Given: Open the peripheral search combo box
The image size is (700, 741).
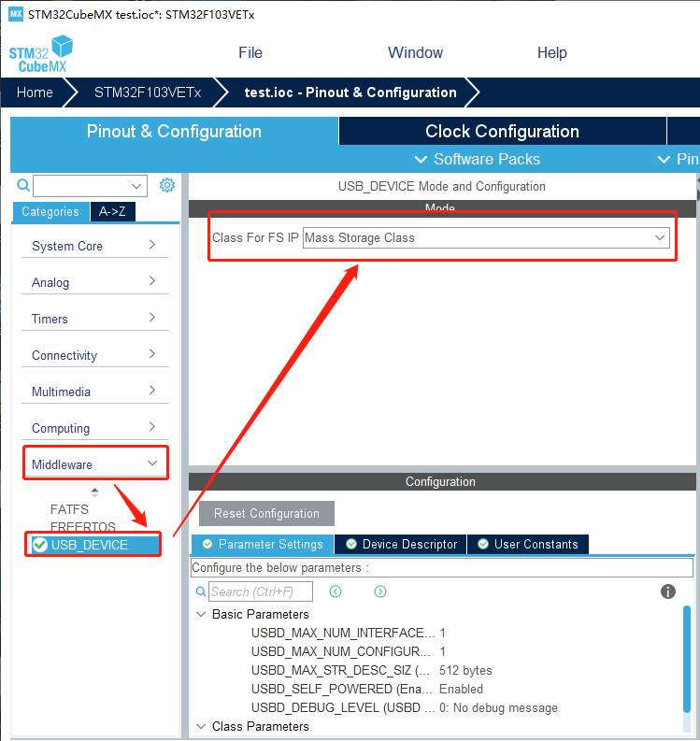Looking at the screenshot, I should coord(90,186).
